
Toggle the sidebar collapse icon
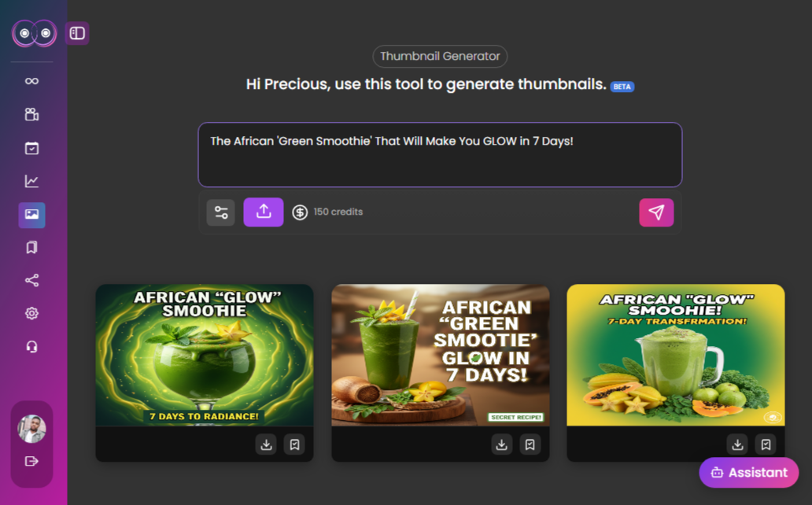pos(77,33)
